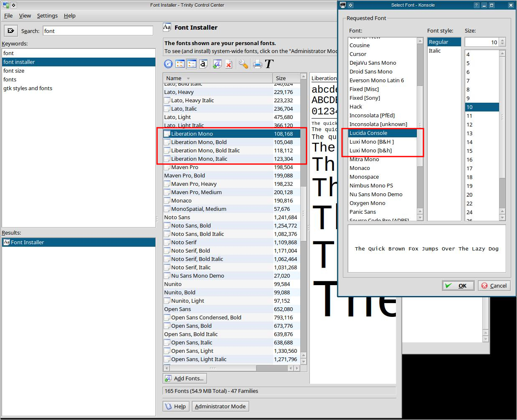Click the page icon beside Noto Serif
The image size is (517, 420).
pos(167,242)
